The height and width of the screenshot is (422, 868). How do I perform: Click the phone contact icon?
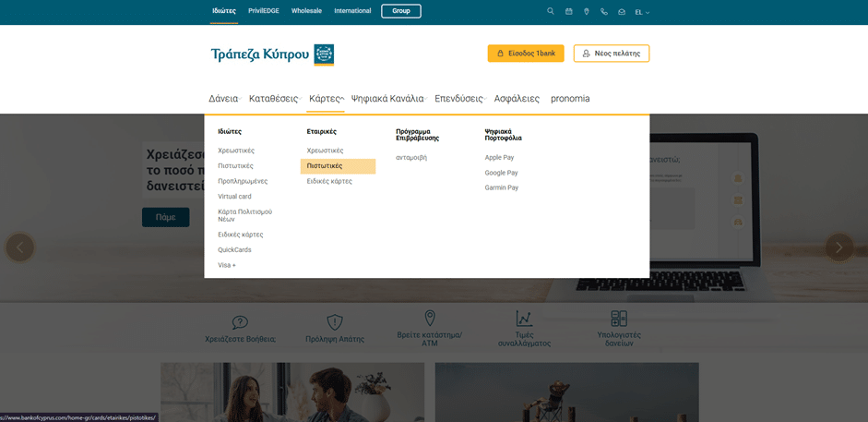(x=604, y=12)
